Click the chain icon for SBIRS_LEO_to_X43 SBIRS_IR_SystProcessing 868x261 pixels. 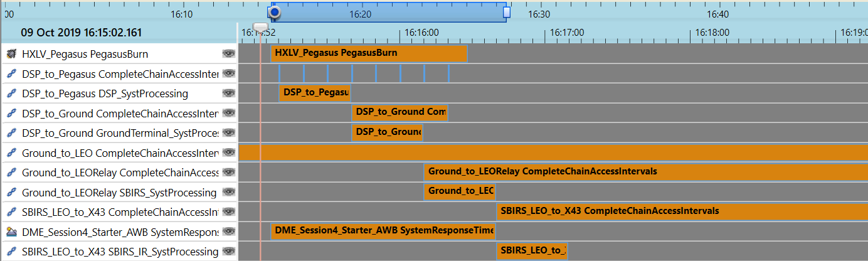tap(11, 252)
